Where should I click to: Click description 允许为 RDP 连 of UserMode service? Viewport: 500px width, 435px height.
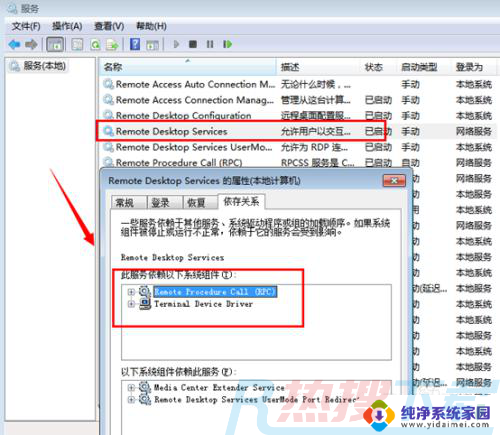tap(314, 147)
